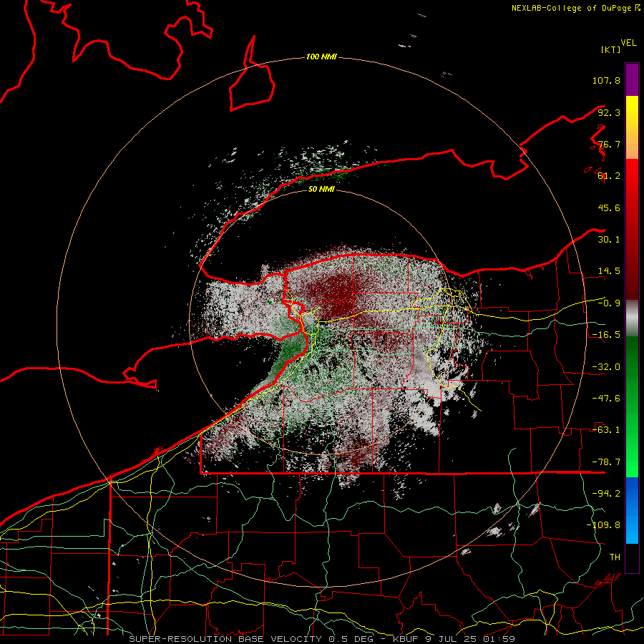Click the 100 NMI range ring label
This screenshot has width=644, height=644.
(x=321, y=57)
